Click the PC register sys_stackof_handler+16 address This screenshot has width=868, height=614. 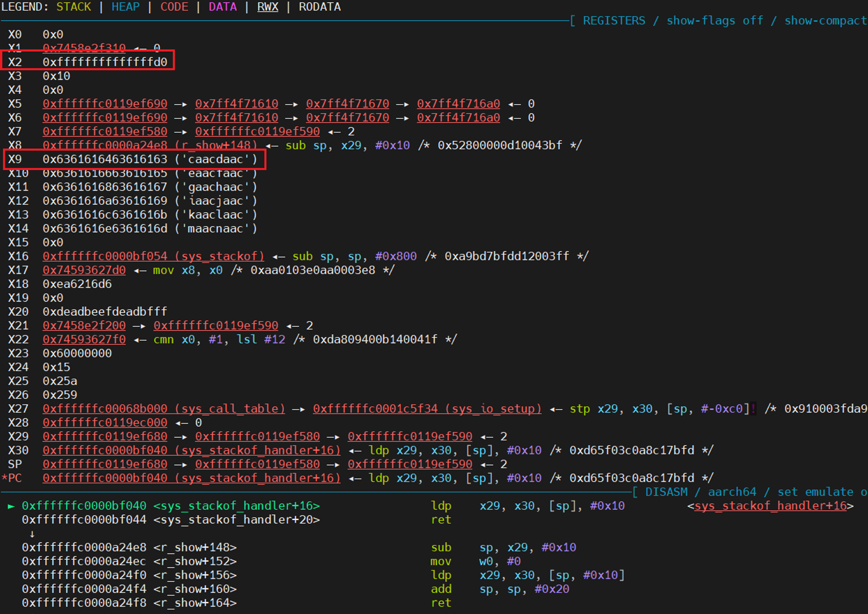[191, 478]
